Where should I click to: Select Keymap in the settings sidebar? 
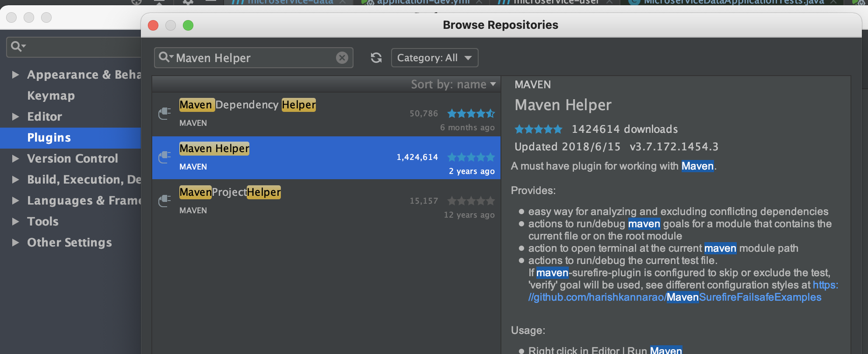(51, 96)
